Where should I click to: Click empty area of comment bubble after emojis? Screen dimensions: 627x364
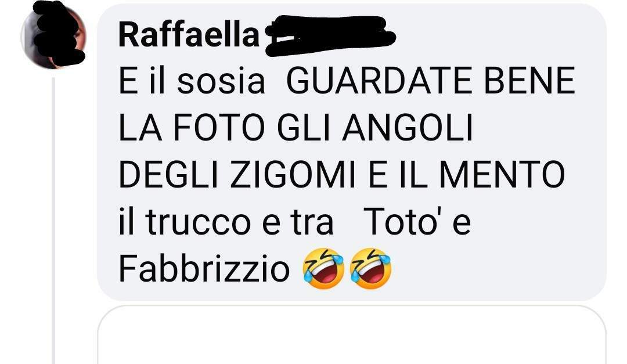click(496, 269)
